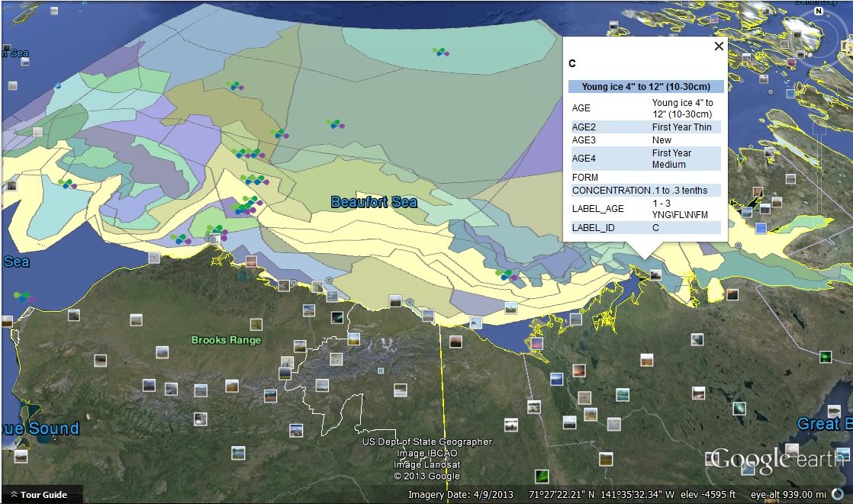Click the elev -4595 ft readout
Viewport: 853px width, 504px height.
(708, 494)
